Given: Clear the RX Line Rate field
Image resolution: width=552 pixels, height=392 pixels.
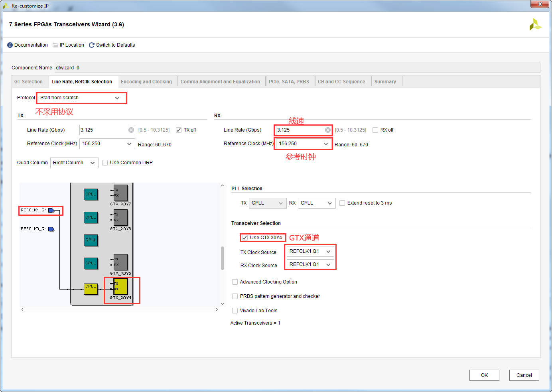Looking at the screenshot, I should [328, 130].
